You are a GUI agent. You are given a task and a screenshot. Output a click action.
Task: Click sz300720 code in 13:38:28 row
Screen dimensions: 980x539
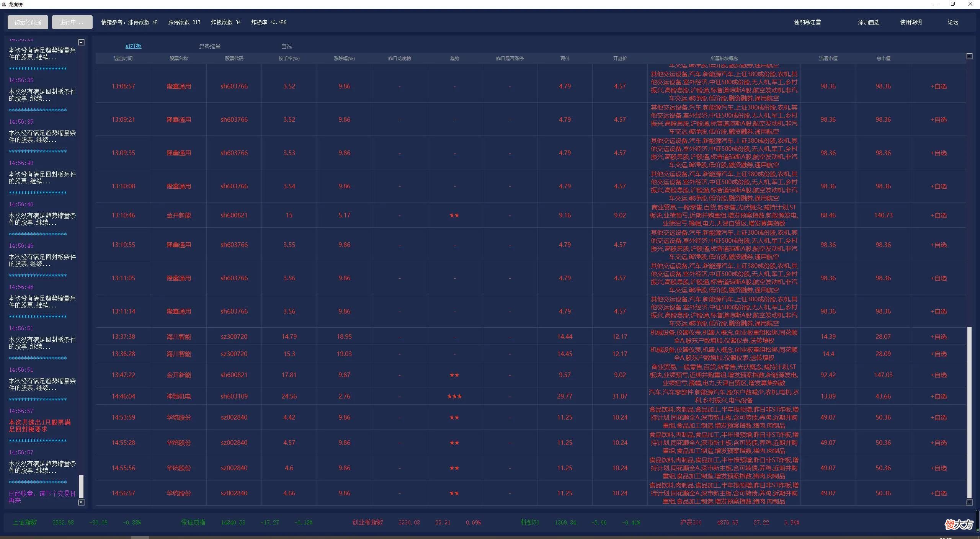point(234,354)
